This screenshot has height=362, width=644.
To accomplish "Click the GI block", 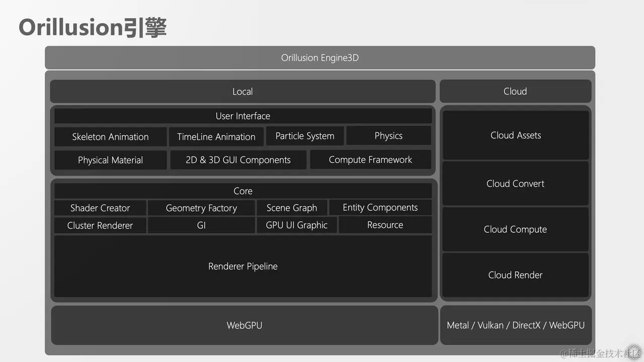I will (x=201, y=225).
